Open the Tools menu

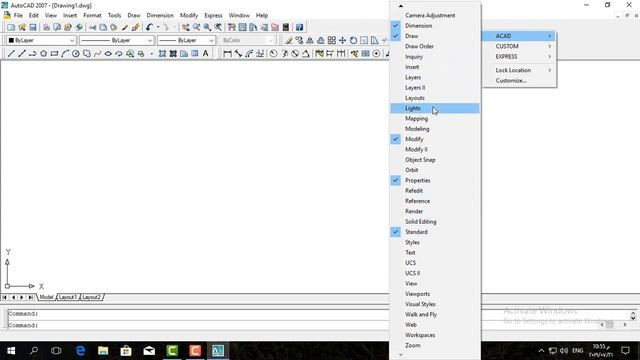(114, 15)
